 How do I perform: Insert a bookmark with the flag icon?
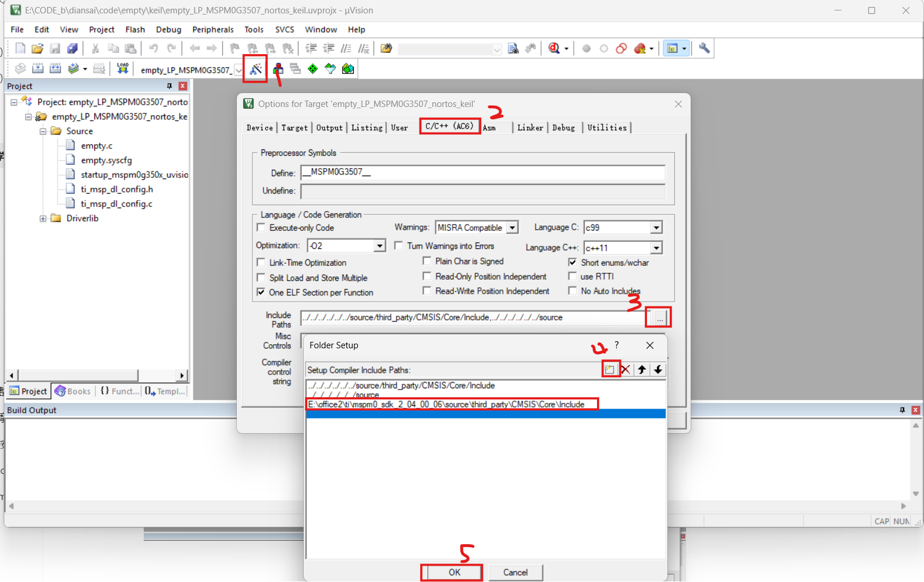[235, 49]
